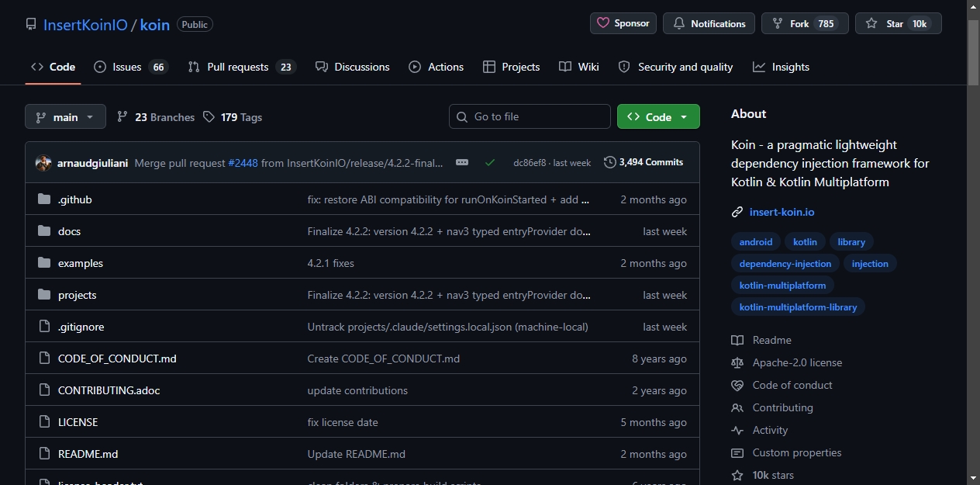This screenshot has width=980, height=485.
Task: Select the kotlin topic tag
Action: 805,242
